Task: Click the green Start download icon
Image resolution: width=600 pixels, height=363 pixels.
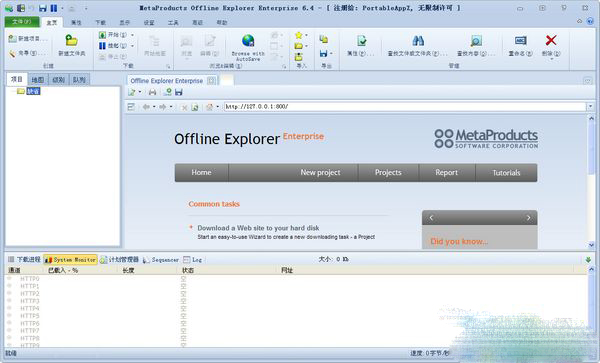Action: [102, 35]
